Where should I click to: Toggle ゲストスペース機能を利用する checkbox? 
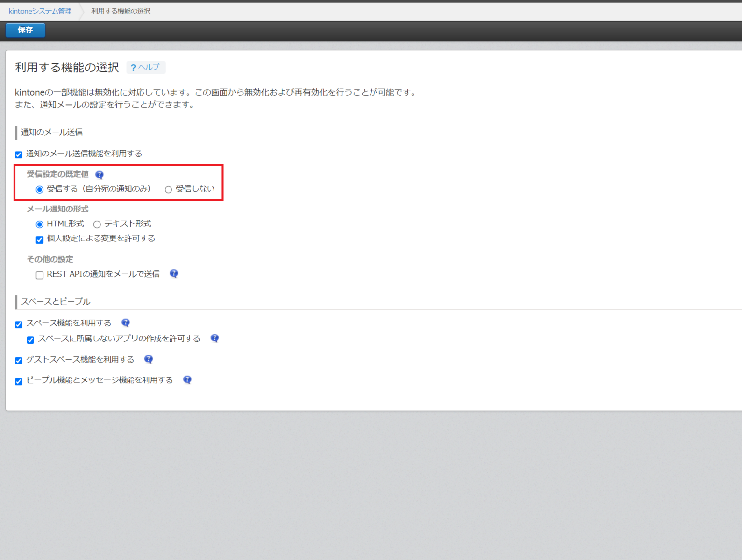[x=19, y=361]
